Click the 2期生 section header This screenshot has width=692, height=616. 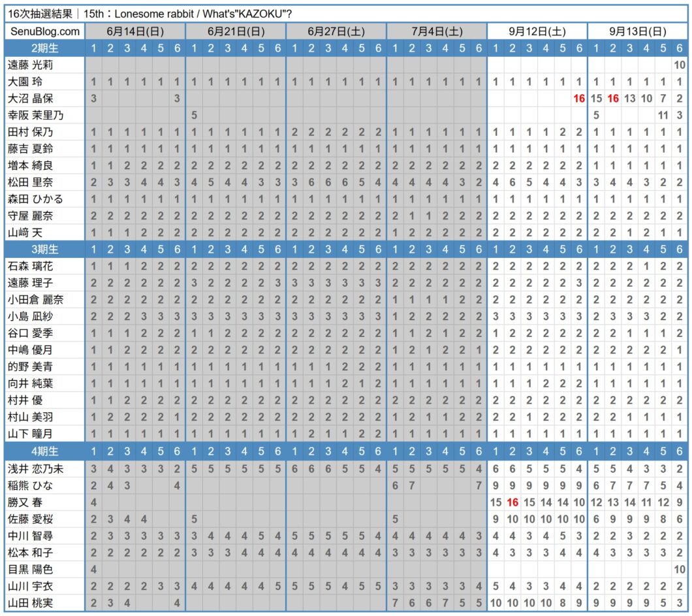point(44,48)
